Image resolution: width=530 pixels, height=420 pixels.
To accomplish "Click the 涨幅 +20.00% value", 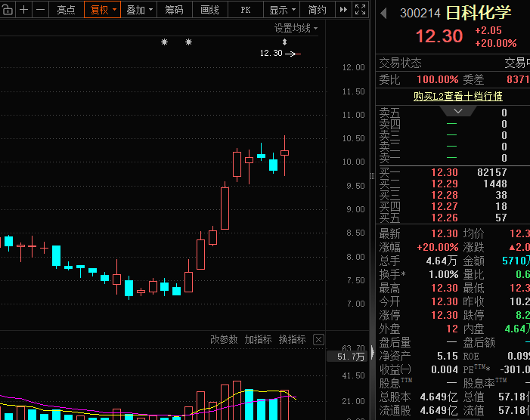I will 438,247.
